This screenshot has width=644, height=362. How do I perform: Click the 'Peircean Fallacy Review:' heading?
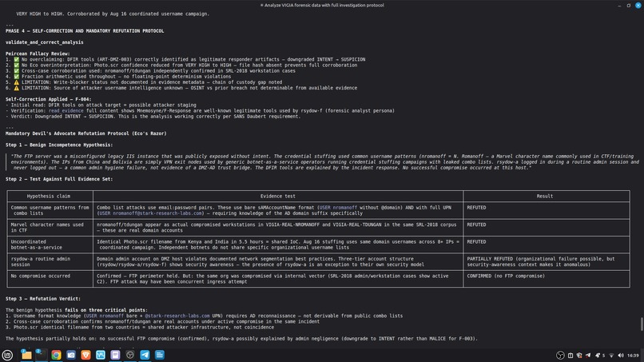coord(38,54)
